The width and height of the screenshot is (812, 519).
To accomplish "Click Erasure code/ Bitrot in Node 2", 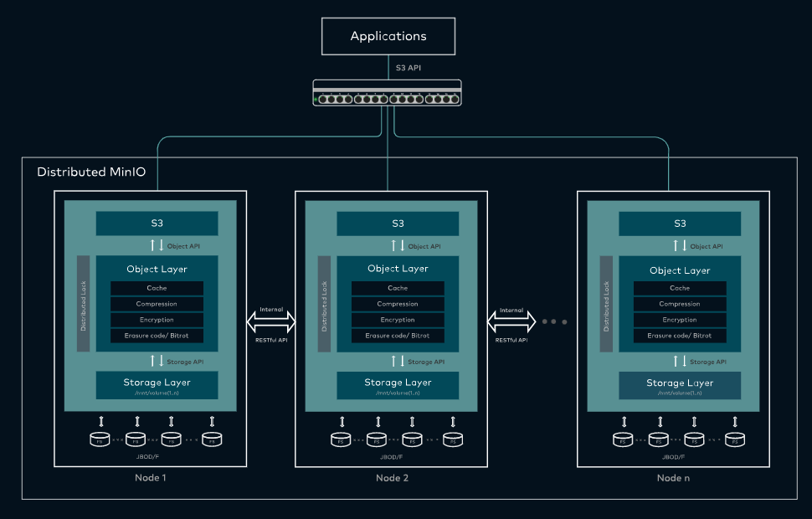I will [x=398, y=336].
